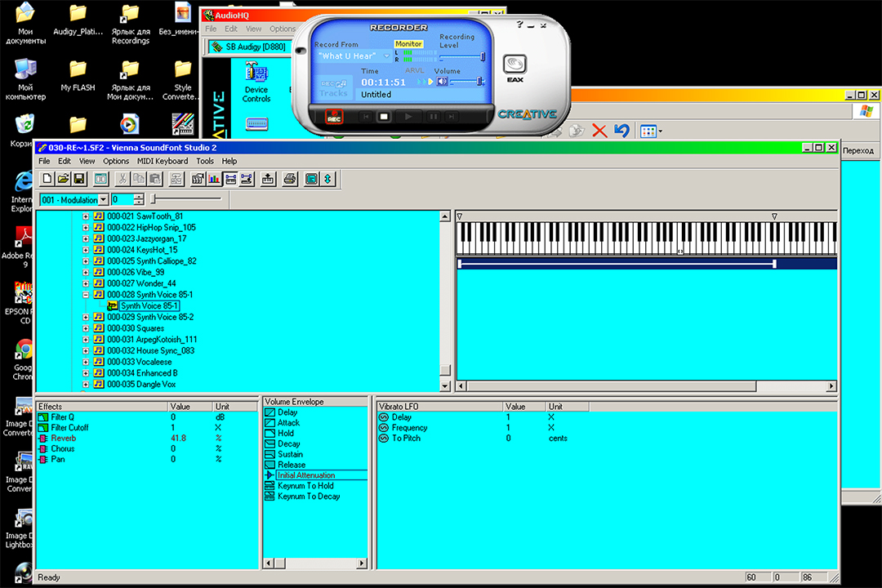
Task: Open the Tools menu in Vienna
Action: click(x=205, y=161)
